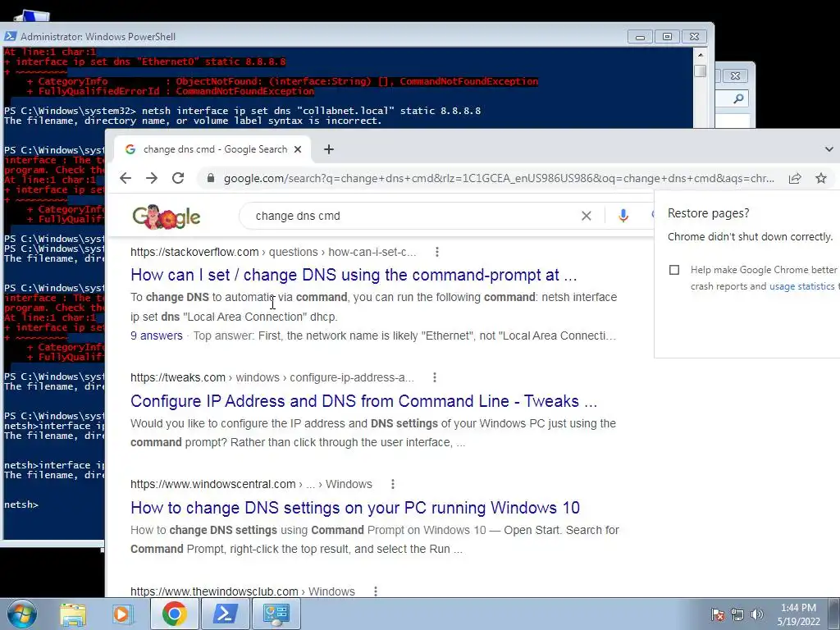840x630 pixels.
Task: Open more options for tweaks.com result
Action: [x=435, y=377]
